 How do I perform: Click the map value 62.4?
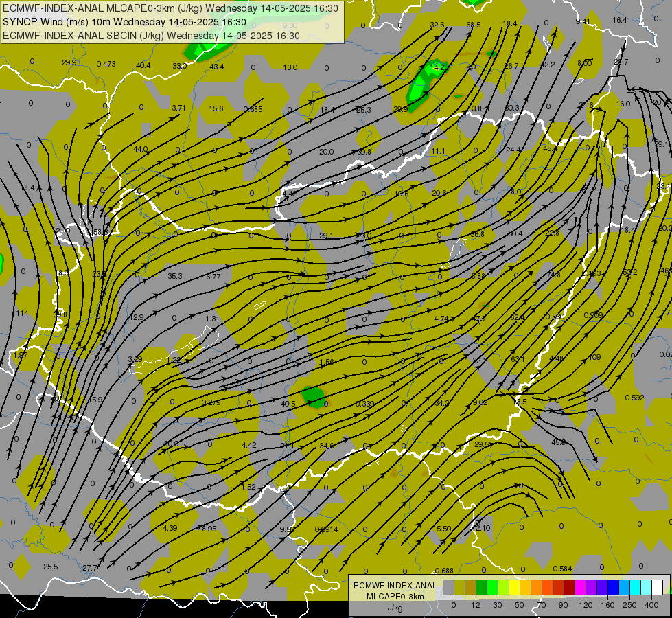(x=518, y=317)
